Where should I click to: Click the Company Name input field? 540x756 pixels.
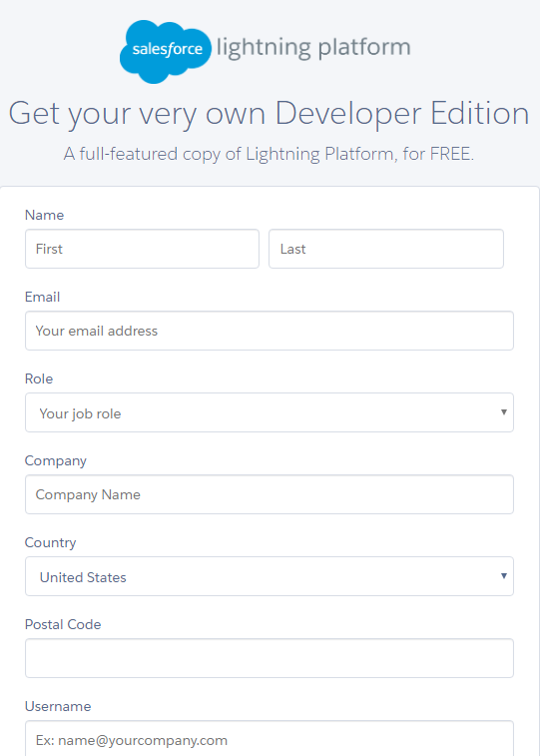tap(270, 494)
